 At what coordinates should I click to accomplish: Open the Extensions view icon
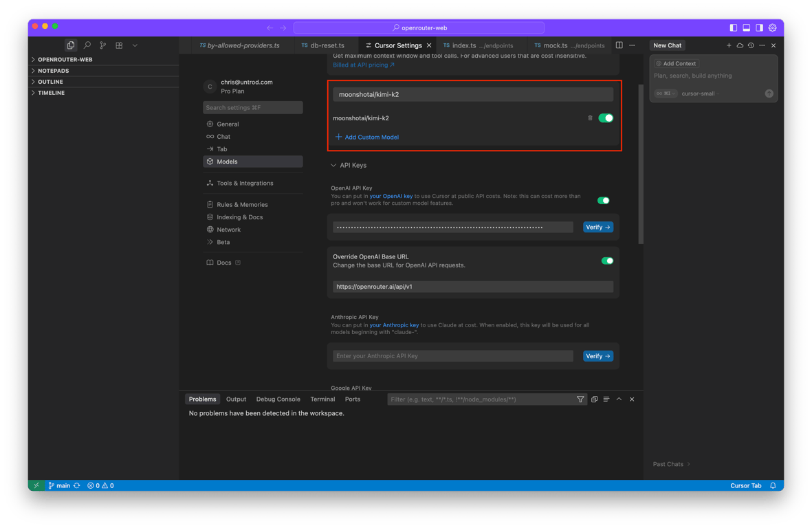coord(119,45)
